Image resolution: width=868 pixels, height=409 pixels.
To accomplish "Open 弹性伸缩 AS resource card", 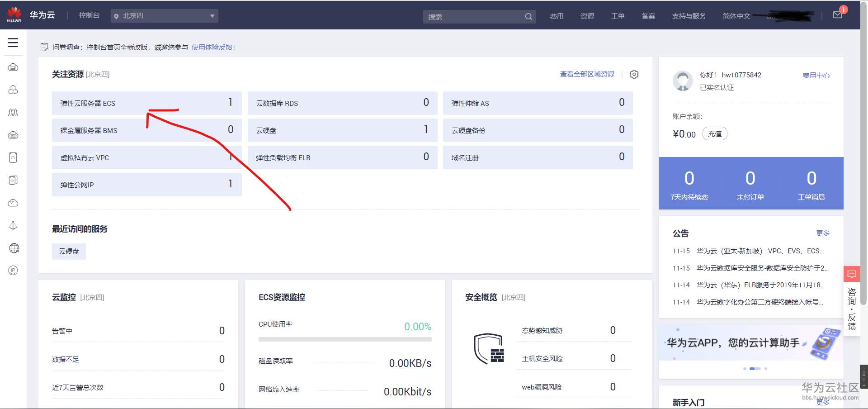I will [538, 103].
